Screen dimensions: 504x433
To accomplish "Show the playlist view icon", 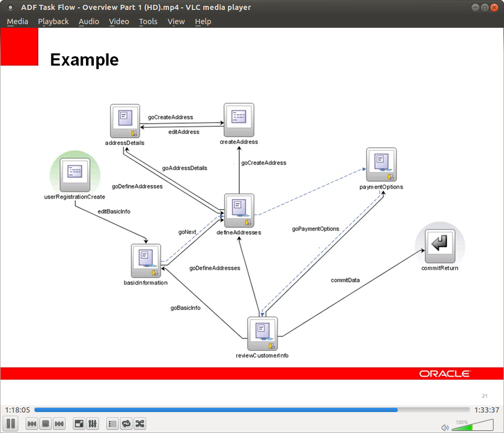I will pyautogui.click(x=112, y=424).
